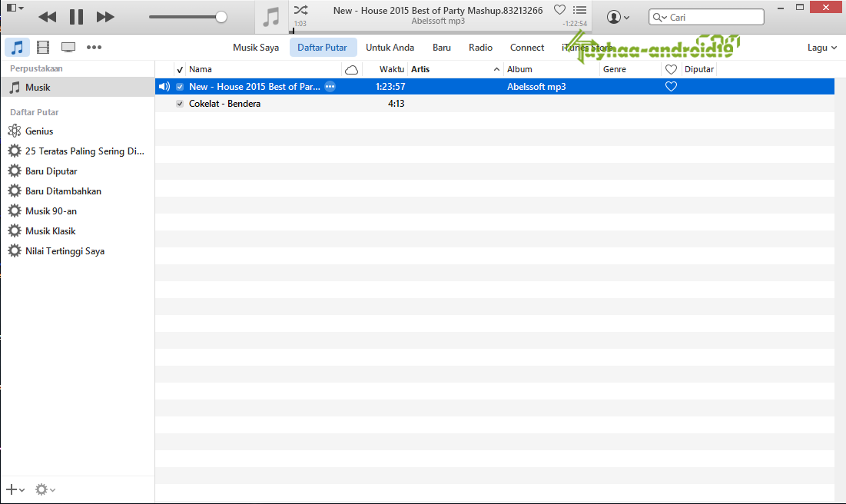
Task: Click the heart love column header
Action: 671,69
